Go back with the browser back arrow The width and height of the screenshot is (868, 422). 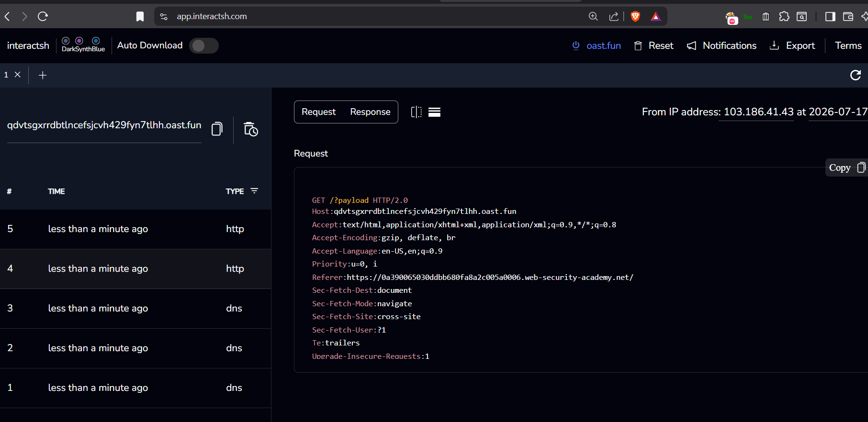tap(7, 17)
